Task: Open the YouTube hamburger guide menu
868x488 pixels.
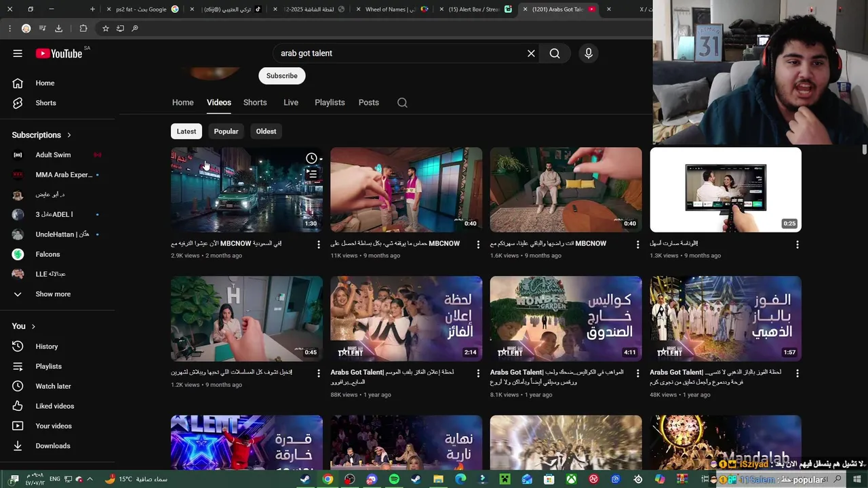Action: 18,54
